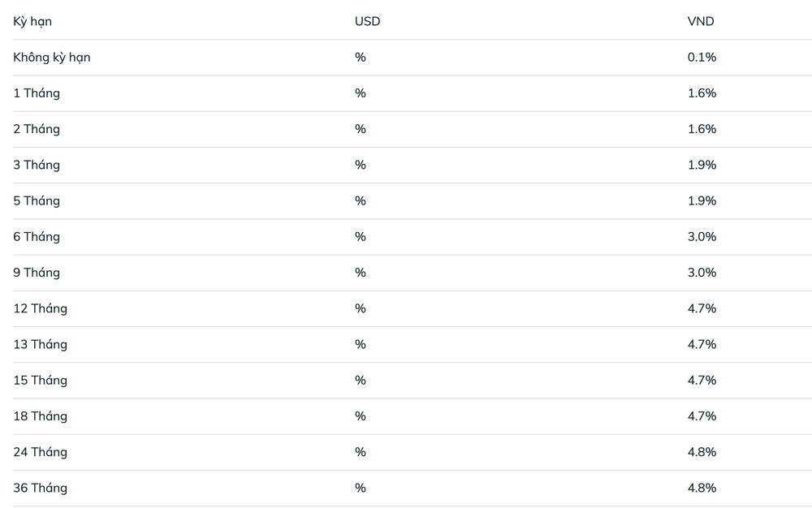Click the 24 Tháng term label
This screenshot has width=812, height=508.
(x=40, y=452)
